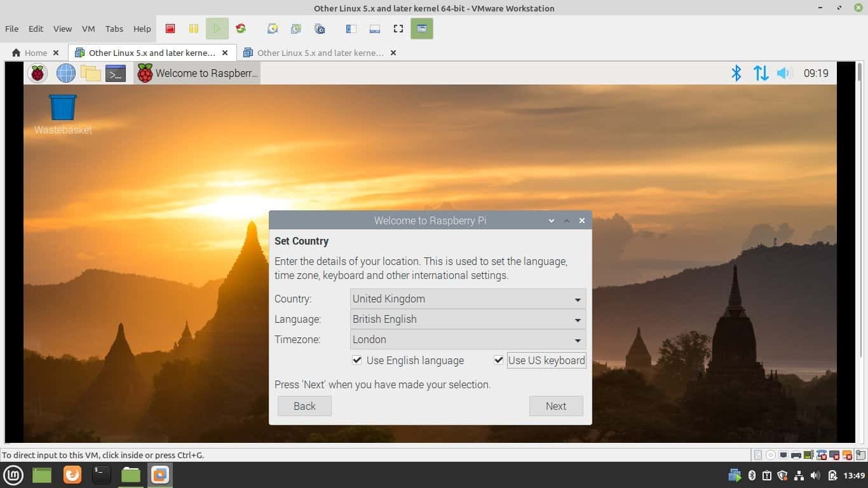Viewport: 868px width, 488px height.
Task: Open the Tabs menu
Action: pos(114,29)
